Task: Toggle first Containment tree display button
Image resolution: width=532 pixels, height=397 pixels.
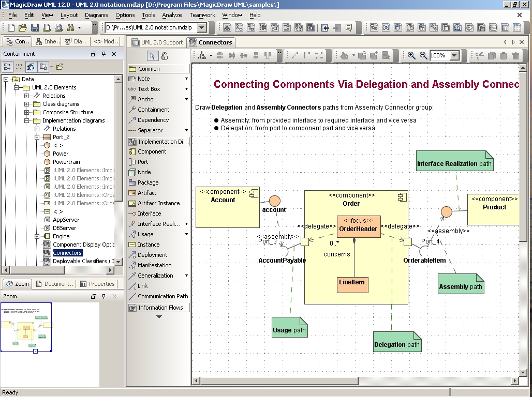Action: point(7,67)
